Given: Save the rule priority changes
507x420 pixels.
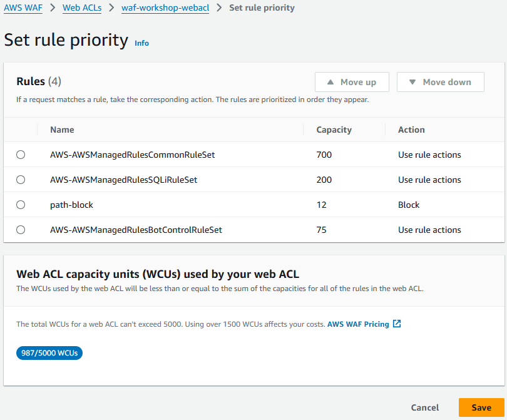Looking at the screenshot, I should 481,407.
